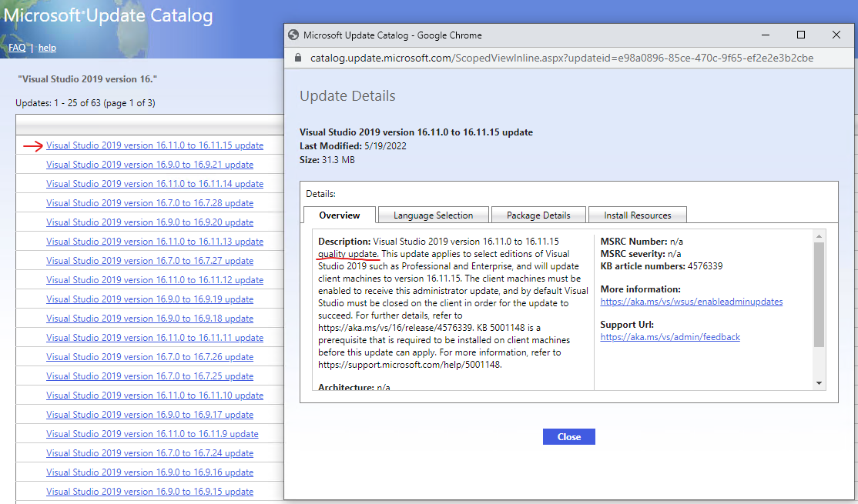Open the FAQ link in catalog header
Viewport: 858px width, 504px height.
(x=17, y=48)
